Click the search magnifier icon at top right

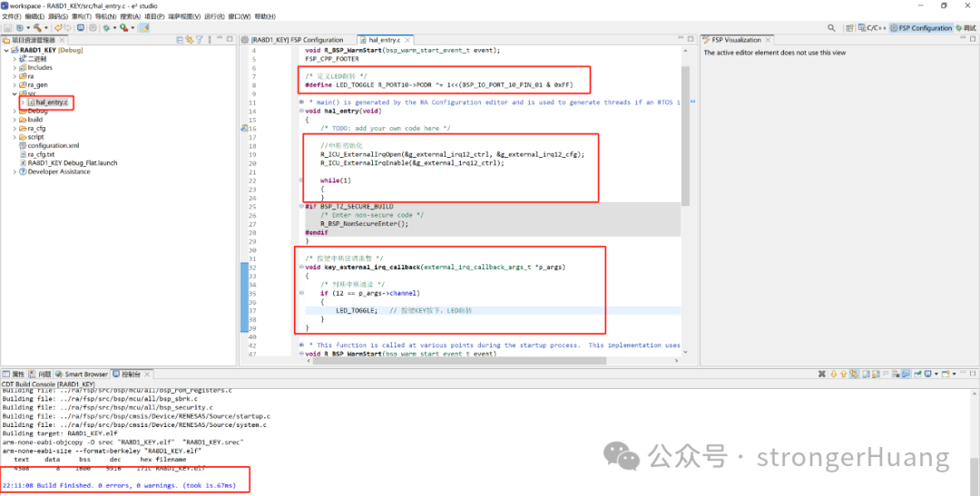pyautogui.click(x=831, y=28)
